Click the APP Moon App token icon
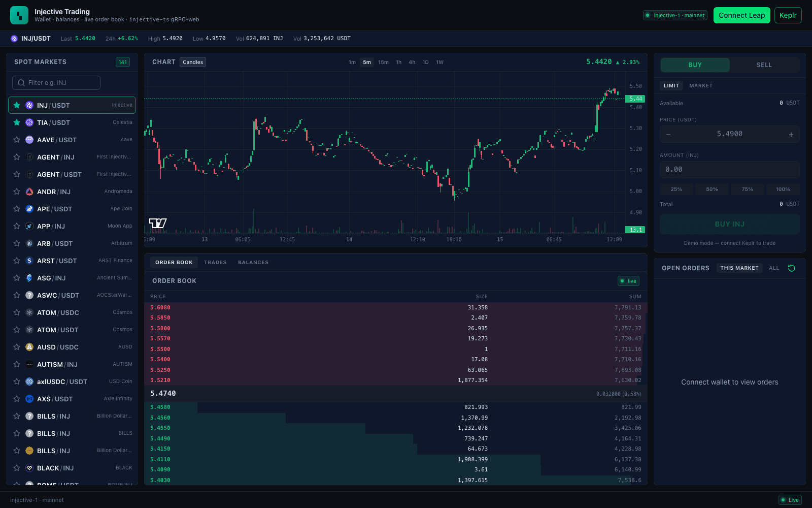The height and width of the screenshot is (508, 812). pos(29,226)
